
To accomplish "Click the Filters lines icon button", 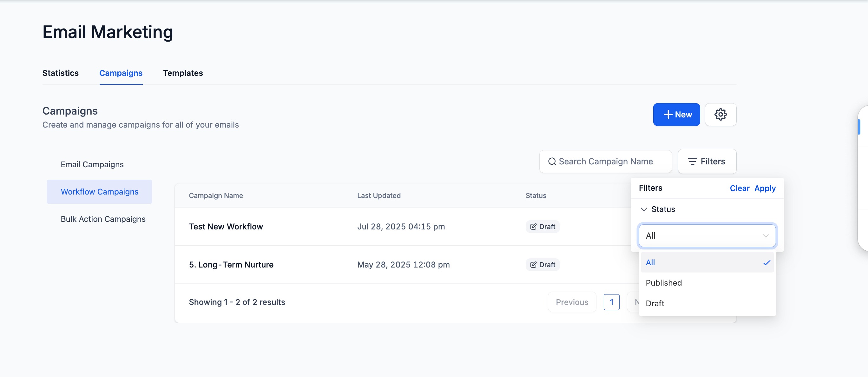I will [x=707, y=162].
